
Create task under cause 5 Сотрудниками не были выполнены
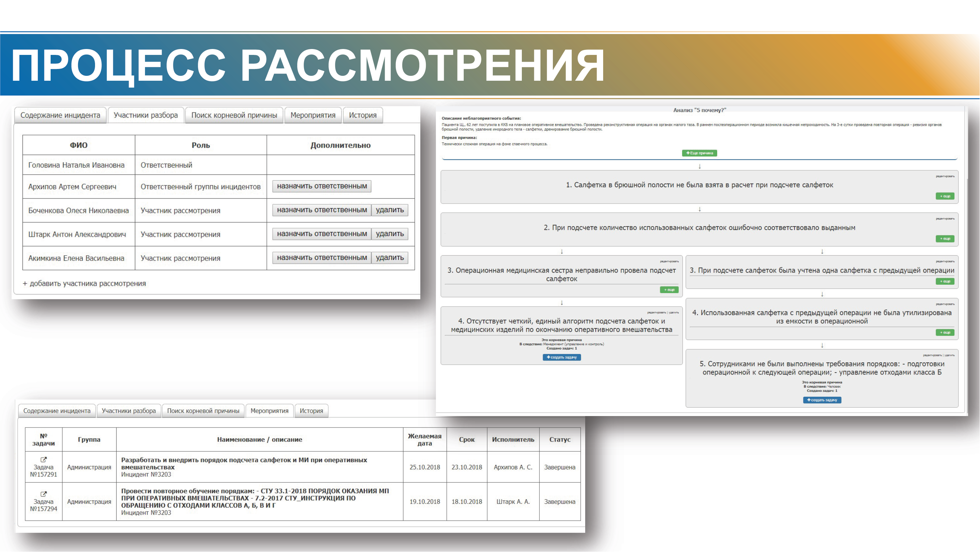click(x=822, y=400)
